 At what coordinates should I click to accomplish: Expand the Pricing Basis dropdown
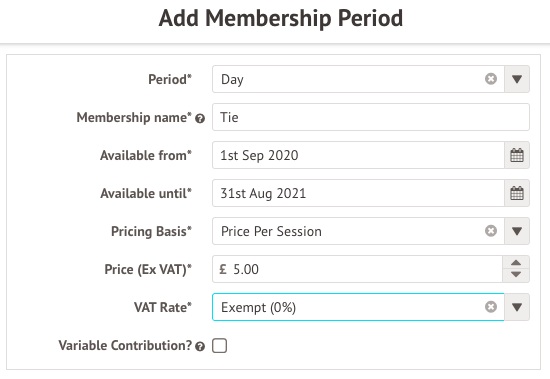coord(517,231)
